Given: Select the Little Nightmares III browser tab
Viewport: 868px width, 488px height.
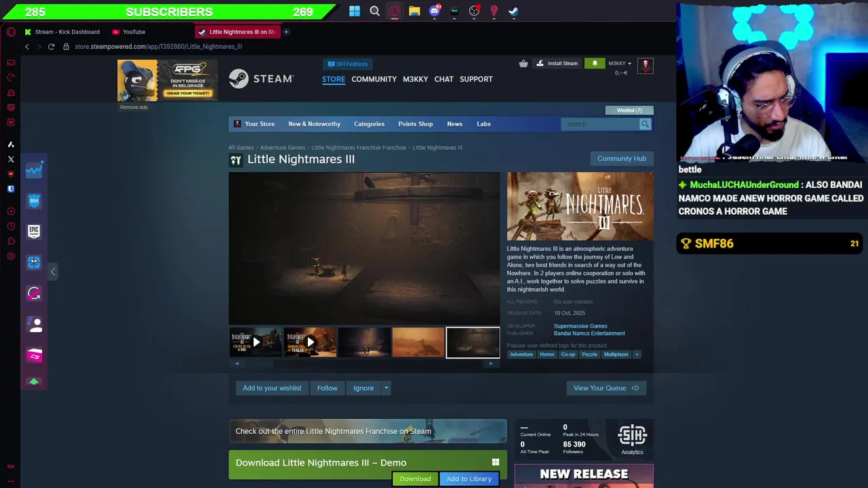Looking at the screenshot, I should point(237,32).
